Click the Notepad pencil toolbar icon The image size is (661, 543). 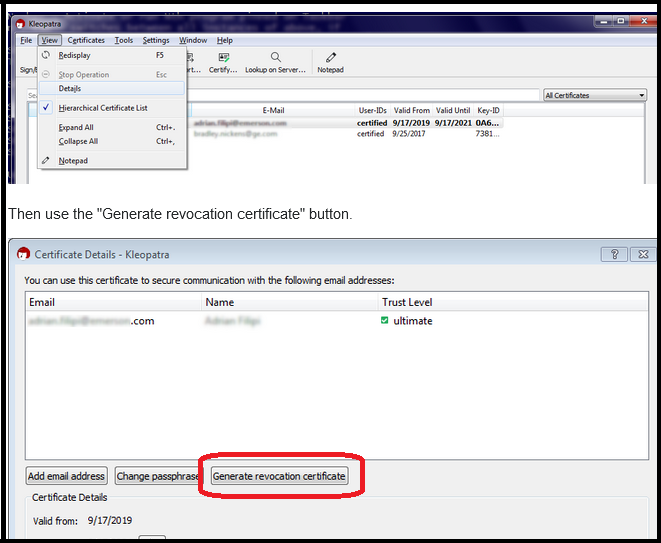pyautogui.click(x=330, y=57)
